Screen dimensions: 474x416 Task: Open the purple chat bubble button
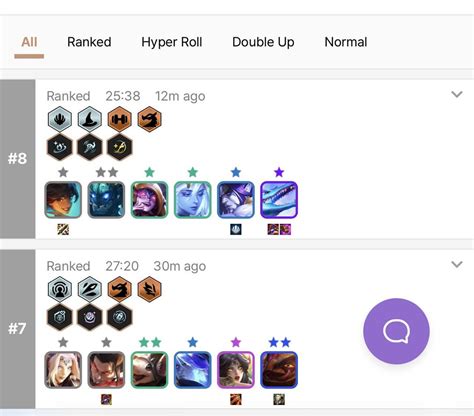396,331
